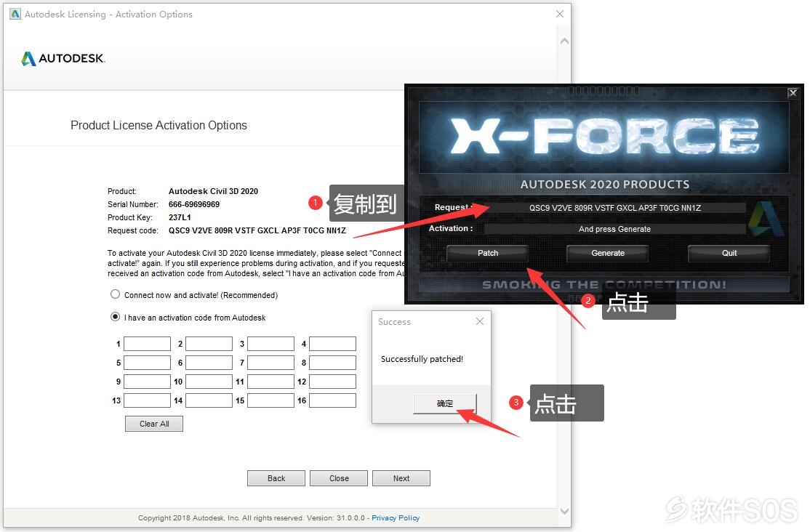Click activation code field 10
The height and width of the screenshot is (532, 810).
[209, 382]
